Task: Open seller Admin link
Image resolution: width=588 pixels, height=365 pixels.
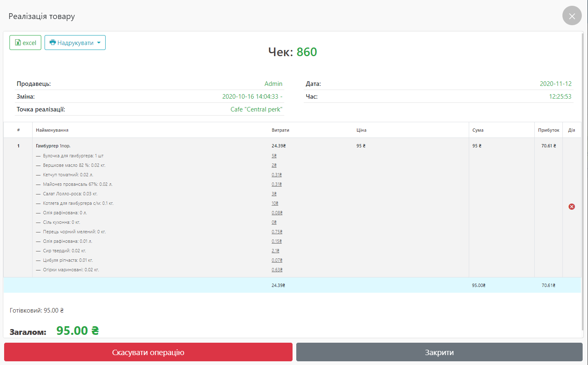Action: 273,84
